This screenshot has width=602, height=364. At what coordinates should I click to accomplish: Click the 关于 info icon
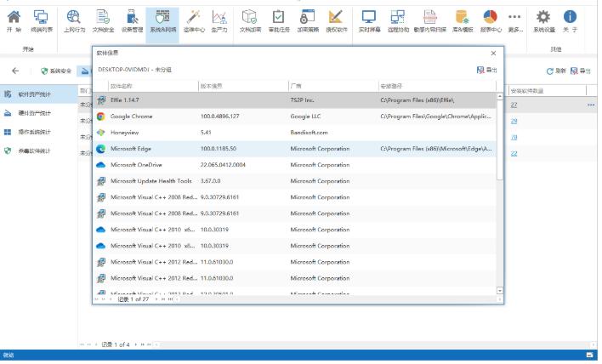[570, 17]
